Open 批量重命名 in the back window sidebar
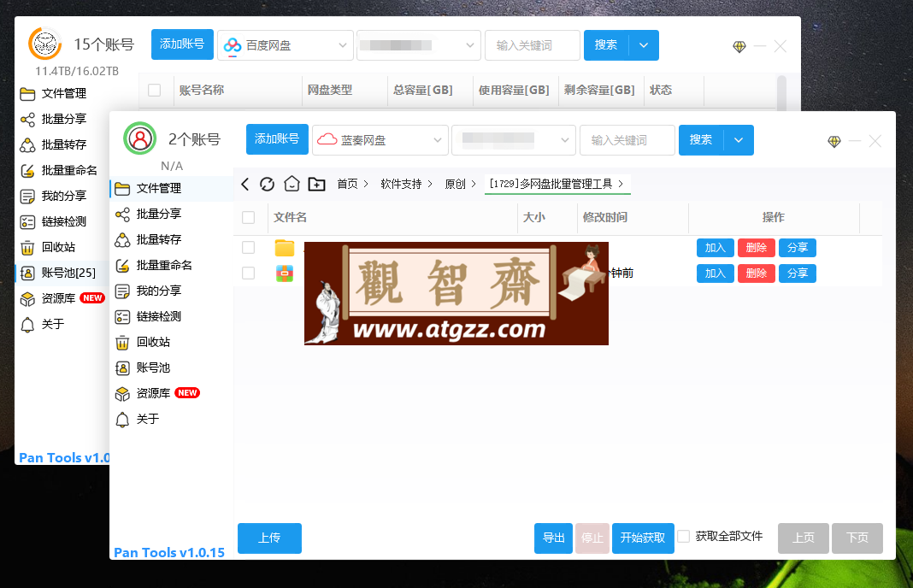This screenshot has height=588, width=913. coord(63,171)
